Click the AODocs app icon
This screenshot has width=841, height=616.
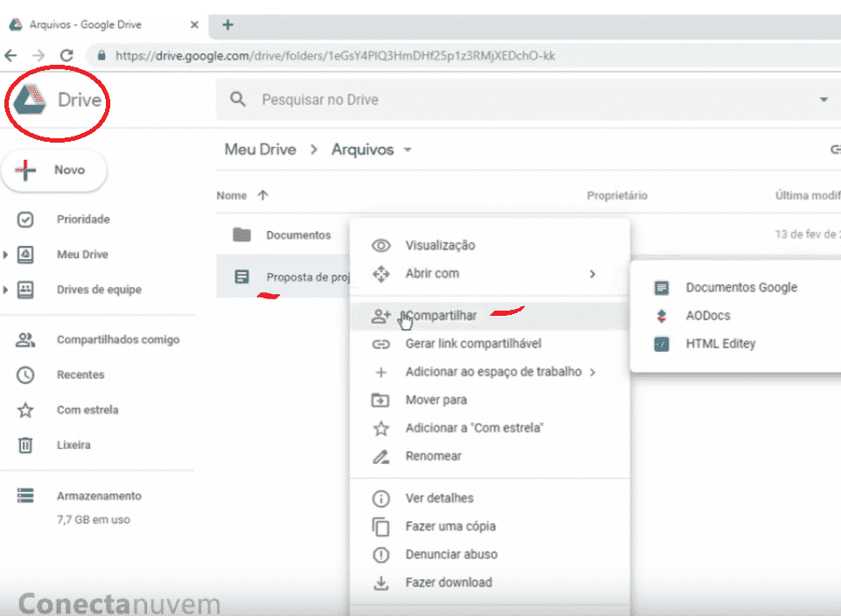point(662,316)
